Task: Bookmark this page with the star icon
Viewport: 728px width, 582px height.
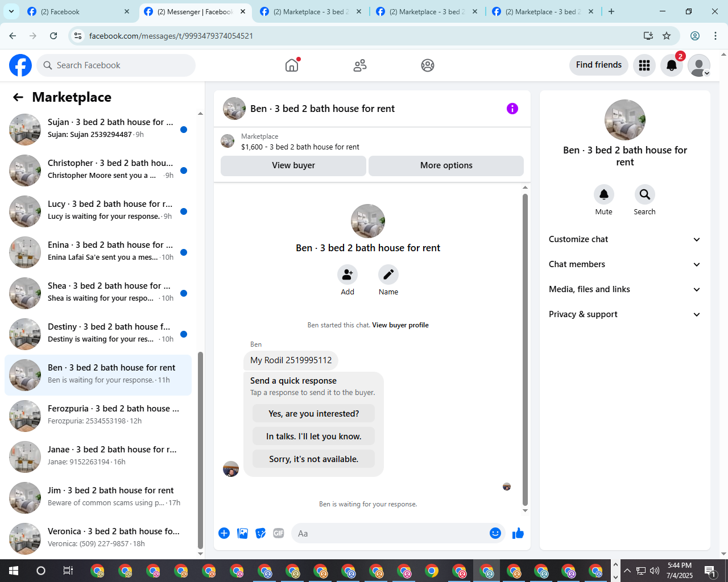Action: point(667,36)
